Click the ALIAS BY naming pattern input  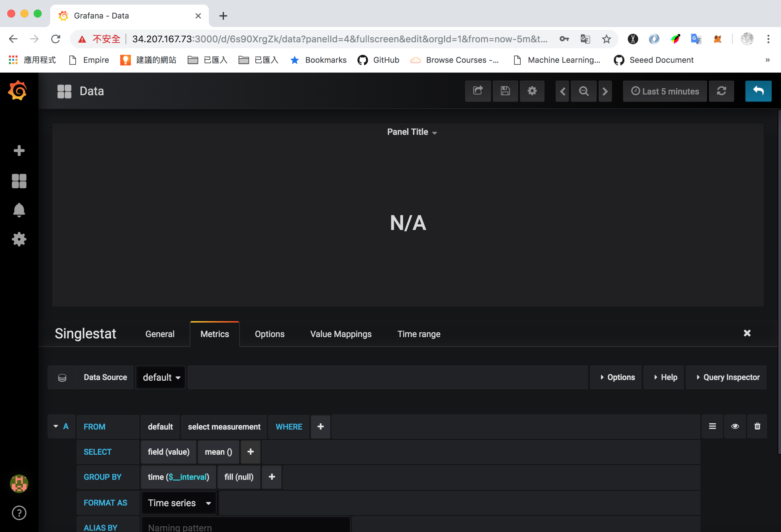point(246,525)
